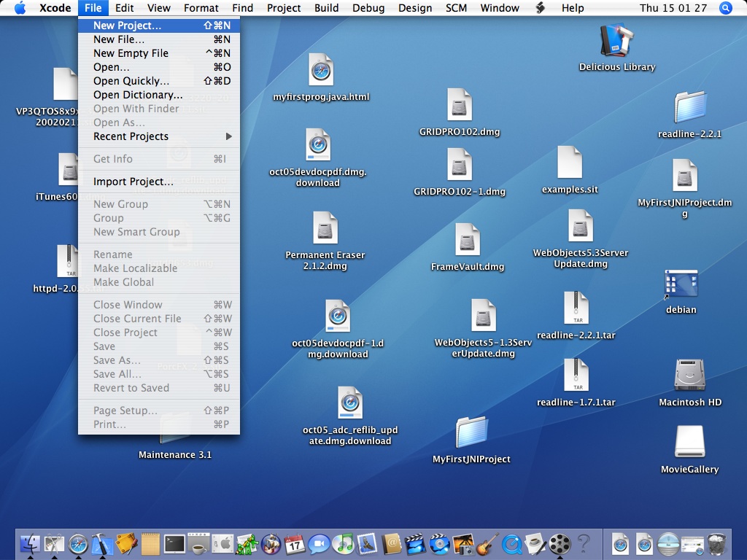The width and height of the screenshot is (747, 560).
Task: Open Terminal from the Dock
Action: point(174,543)
